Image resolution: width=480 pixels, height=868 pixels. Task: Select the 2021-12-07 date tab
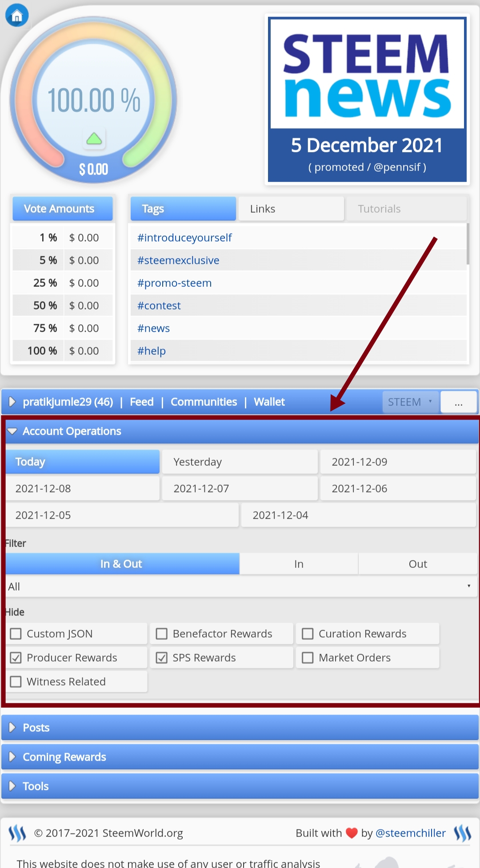pos(240,488)
